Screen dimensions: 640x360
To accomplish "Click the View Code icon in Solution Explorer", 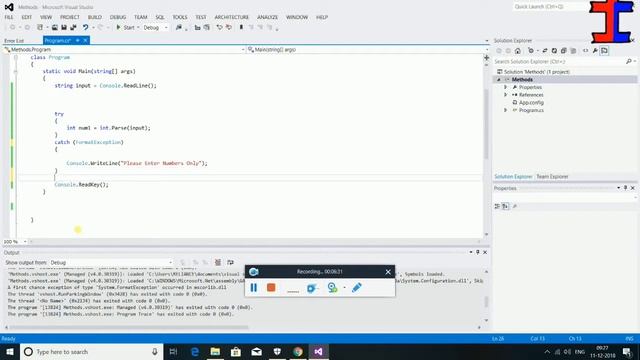I will tap(586, 51).
